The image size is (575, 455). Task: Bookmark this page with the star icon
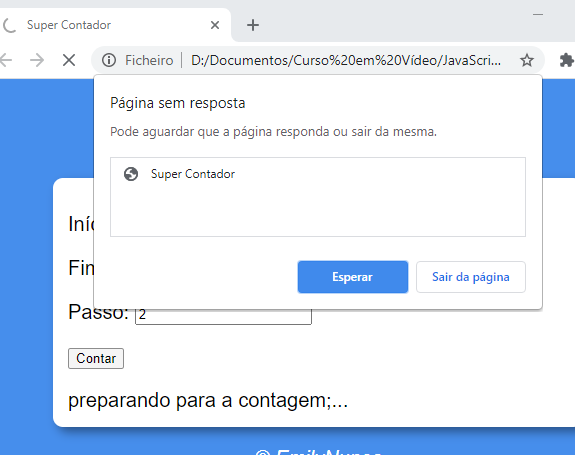(527, 60)
